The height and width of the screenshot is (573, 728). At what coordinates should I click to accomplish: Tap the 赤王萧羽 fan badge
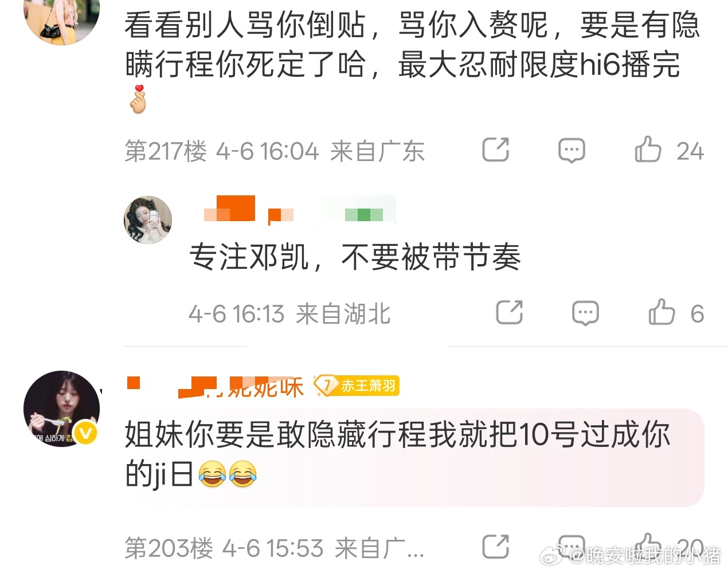click(x=357, y=386)
